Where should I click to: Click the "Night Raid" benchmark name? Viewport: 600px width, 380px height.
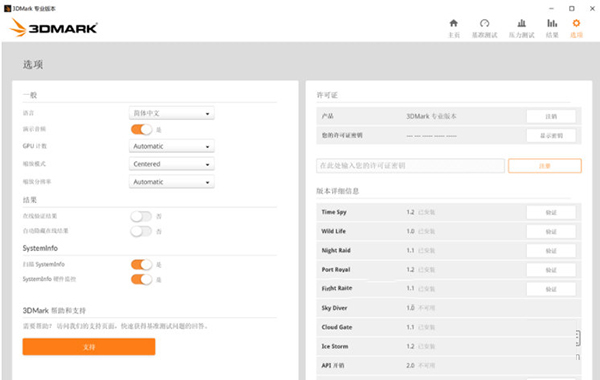336,250
